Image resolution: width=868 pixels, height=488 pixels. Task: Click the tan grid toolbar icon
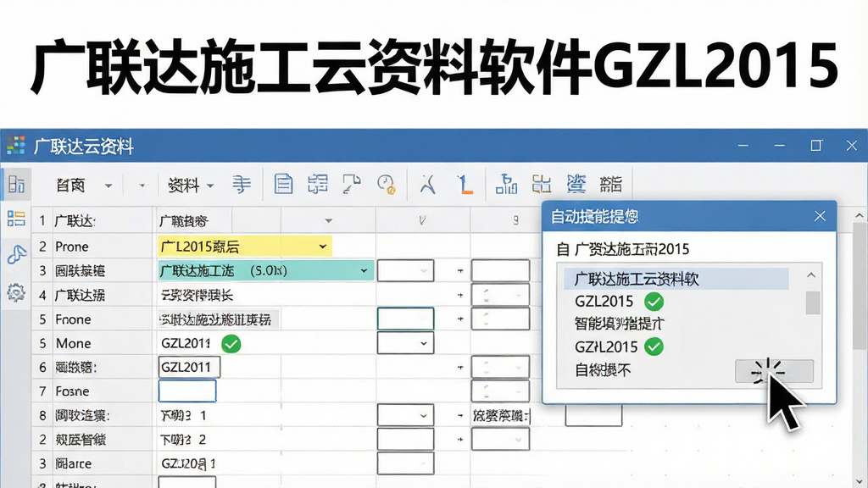pos(542,184)
